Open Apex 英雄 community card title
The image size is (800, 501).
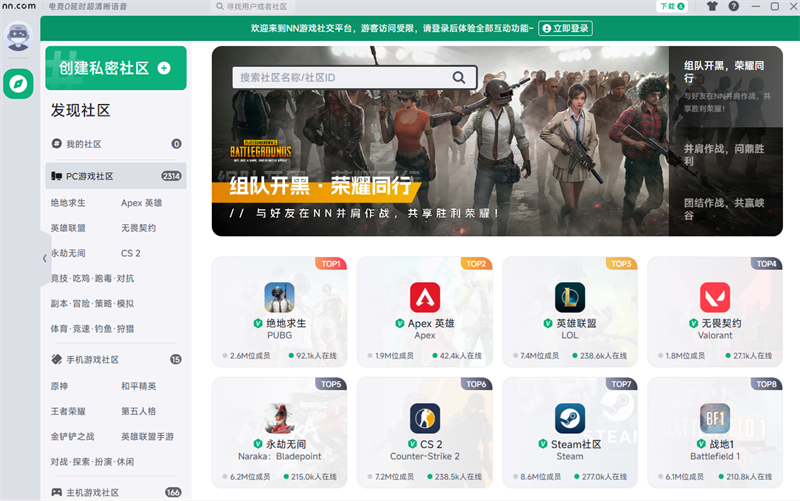point(431,323)
